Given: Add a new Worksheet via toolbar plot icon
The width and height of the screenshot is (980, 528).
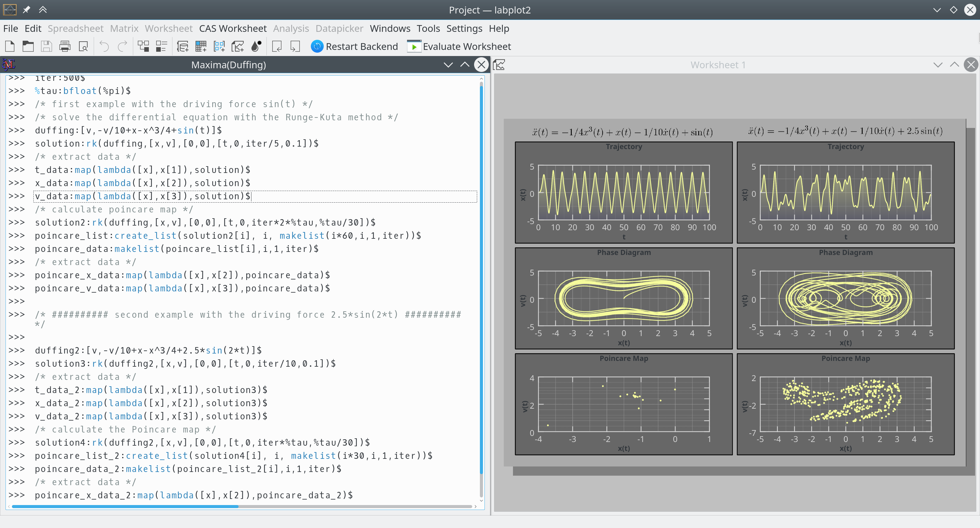Looking at the screenshot, I should pyautogui.click(x=238, y=47).
